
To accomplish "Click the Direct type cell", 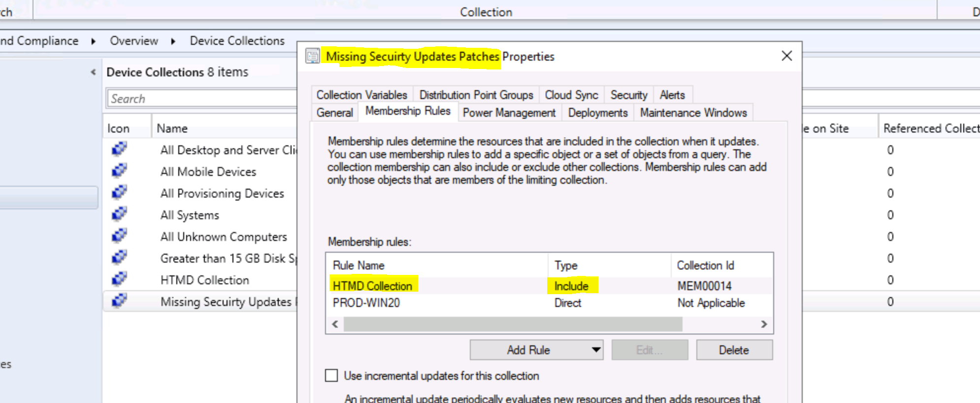I will point(568,302).
